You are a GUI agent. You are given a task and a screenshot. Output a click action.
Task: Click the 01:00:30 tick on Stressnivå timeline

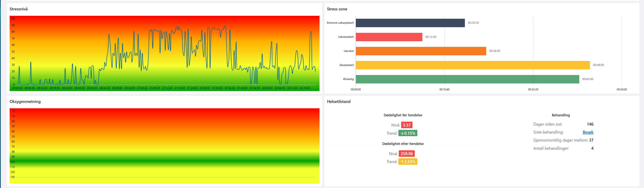coord(142,88)
